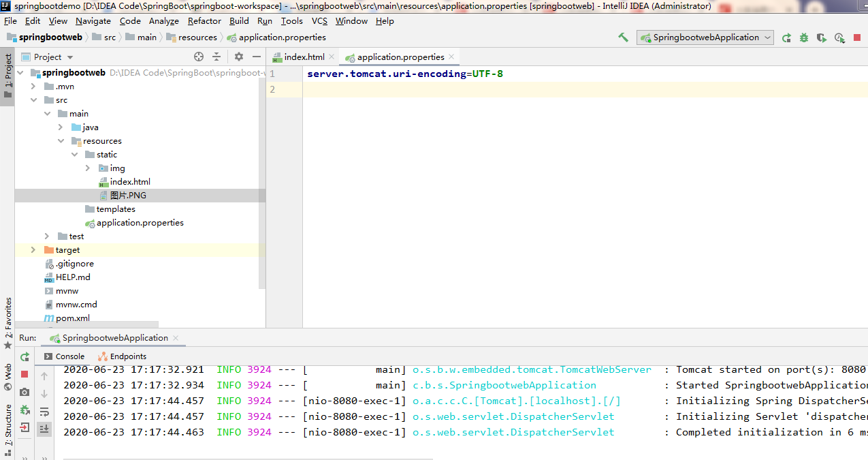868x460 pixels.
Task: Rerun application in Run panel
Action: coord(25,356)
